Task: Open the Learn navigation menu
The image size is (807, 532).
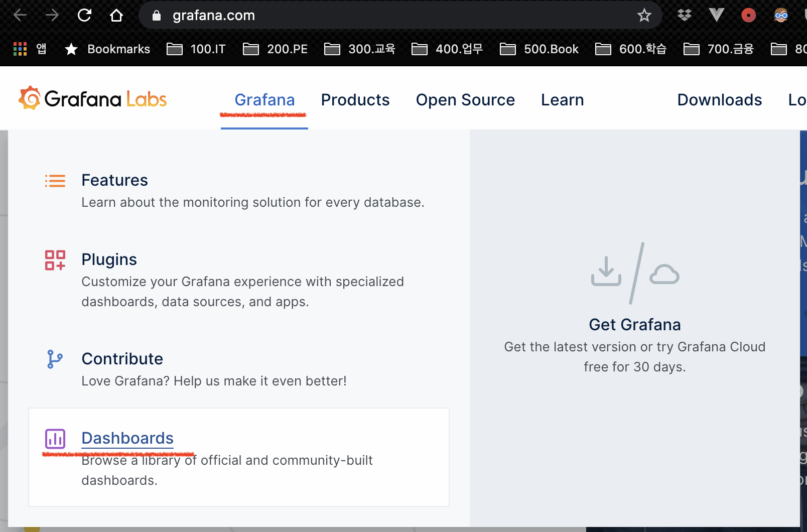Action: pyautogui.click(x=563, y=100)
